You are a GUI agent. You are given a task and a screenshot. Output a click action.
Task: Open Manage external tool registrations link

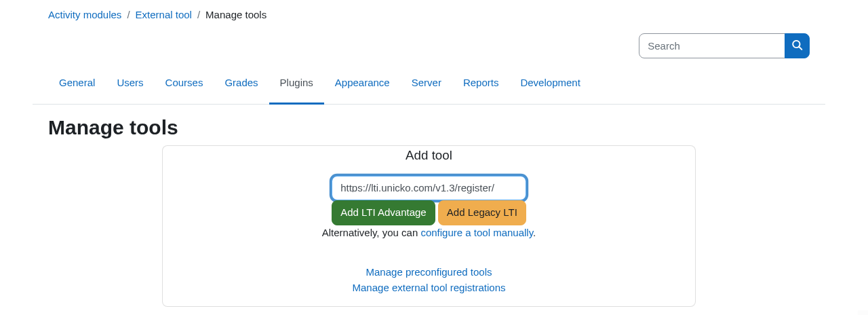pos(429,287)
